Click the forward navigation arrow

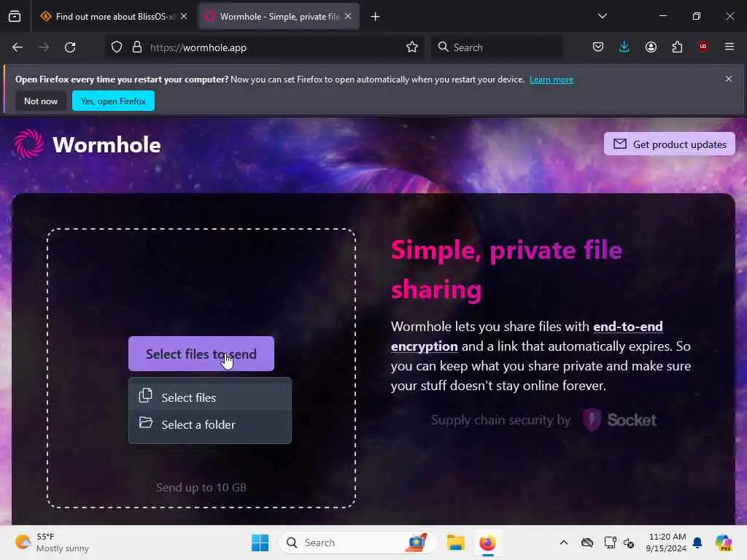click(44, 47)
